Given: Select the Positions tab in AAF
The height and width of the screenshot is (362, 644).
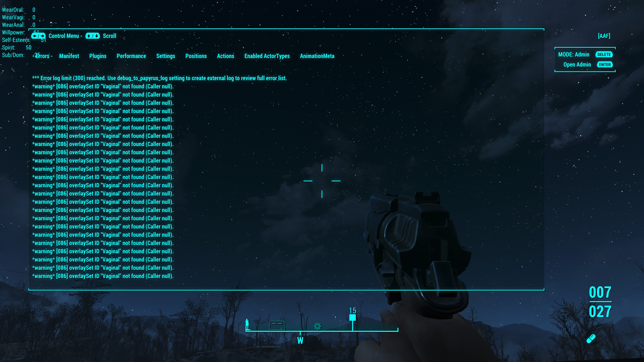Looking at the screenshot, I should coord(195,56).
